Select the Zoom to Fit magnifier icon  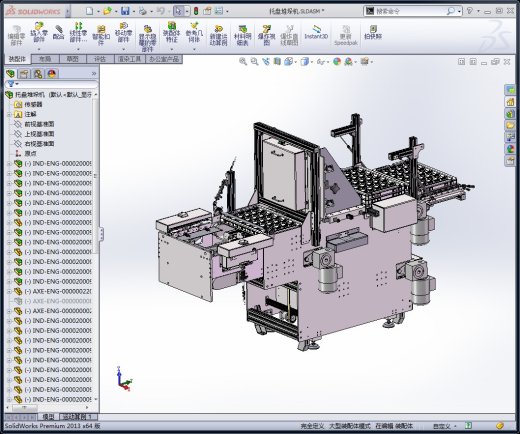click(243, 61)
